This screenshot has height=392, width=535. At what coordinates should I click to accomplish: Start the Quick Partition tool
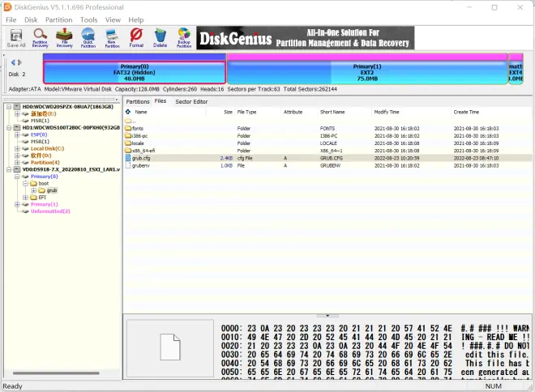click(88, 38)
